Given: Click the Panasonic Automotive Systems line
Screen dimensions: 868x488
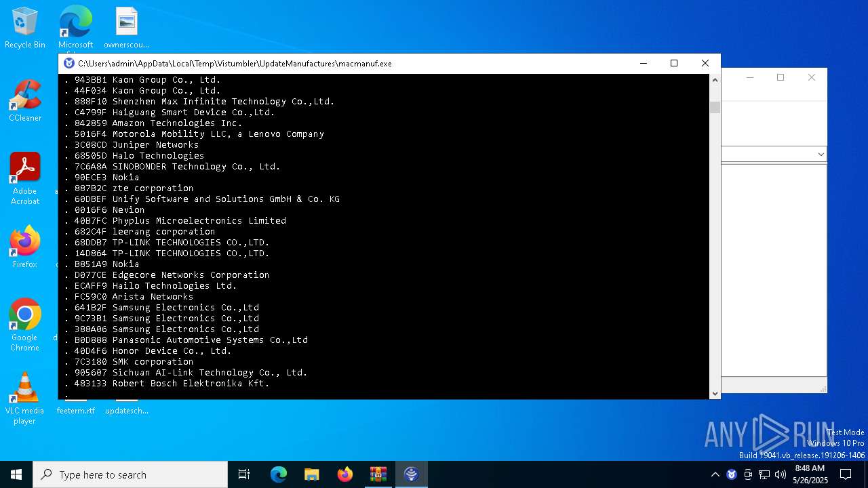Looking at the screenshot, I should [186, 340].
